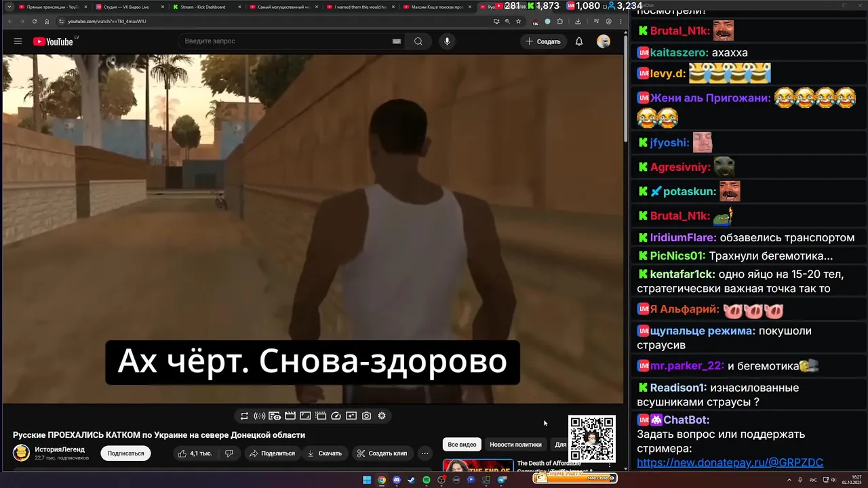This screenshot has height=488, width=868.
Task: Take a video screenshot with camera icon
Action: click(366, 416)
